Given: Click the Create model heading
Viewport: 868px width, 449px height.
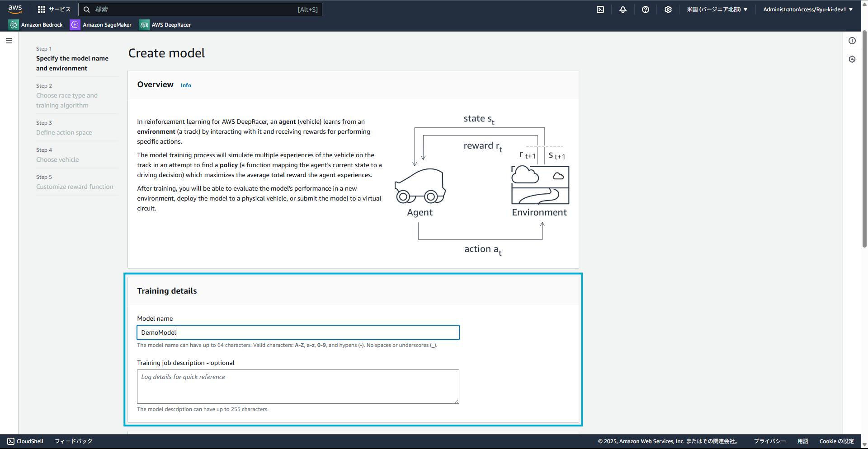Looking at the screenshot, I should 166,53.
